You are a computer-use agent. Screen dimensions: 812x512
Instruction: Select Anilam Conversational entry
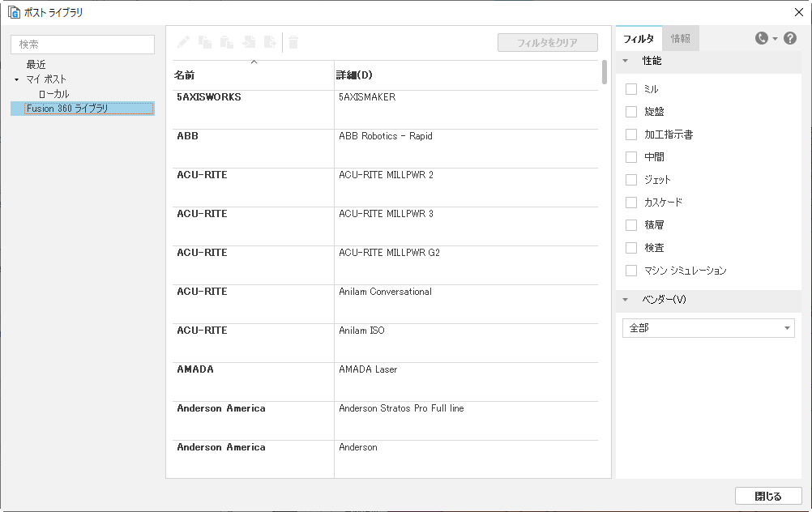[x=385, y=292]
